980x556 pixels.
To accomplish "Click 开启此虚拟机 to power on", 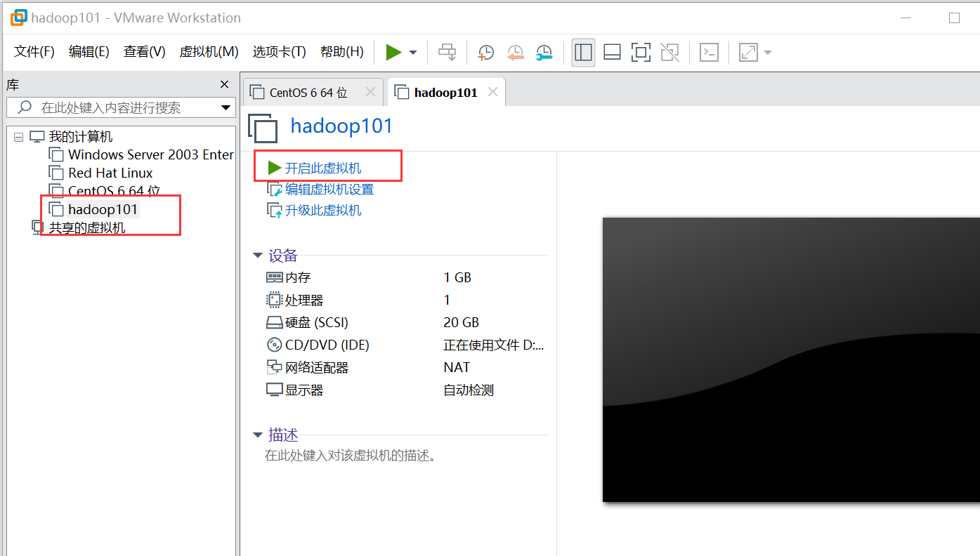I will (322, 168).
